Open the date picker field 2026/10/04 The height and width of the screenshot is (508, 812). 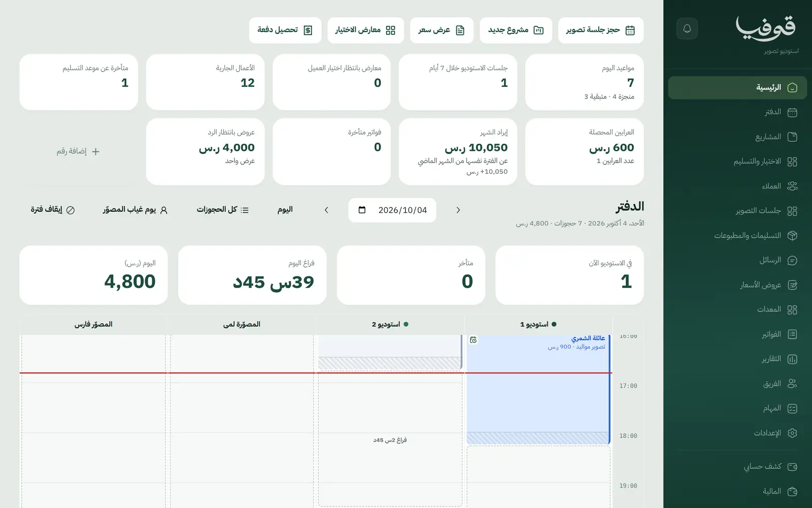(392, 210)
